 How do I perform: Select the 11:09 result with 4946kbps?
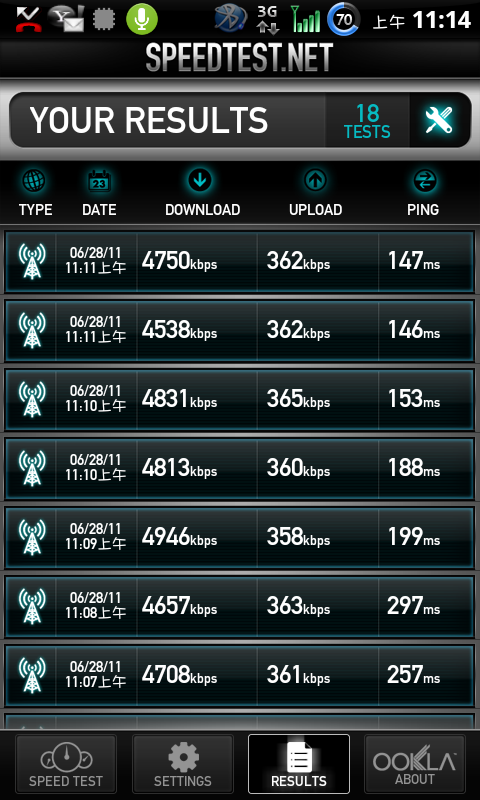click(x=240, y=537)
